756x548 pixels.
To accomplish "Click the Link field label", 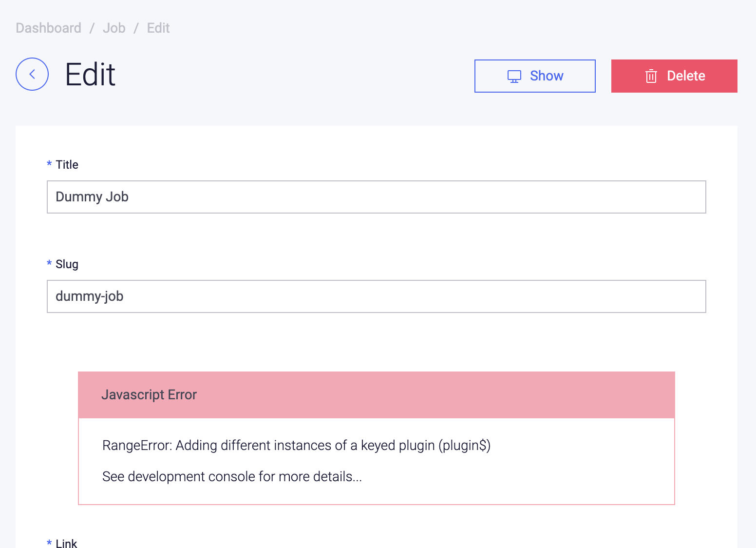I will 66,543.
